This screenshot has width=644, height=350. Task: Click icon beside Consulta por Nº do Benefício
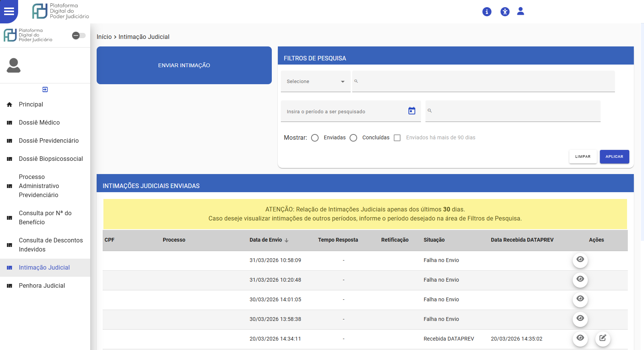click(9, 218)
